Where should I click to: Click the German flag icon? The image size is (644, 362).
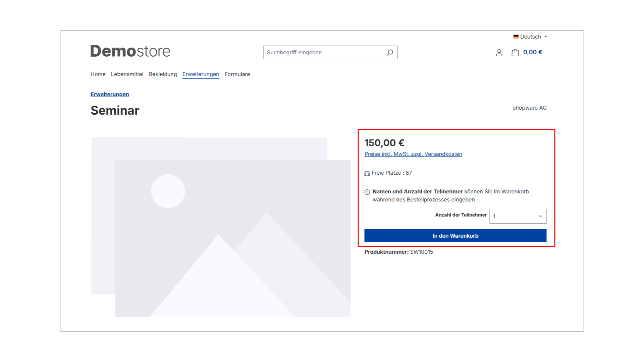[x=516, y=37]
